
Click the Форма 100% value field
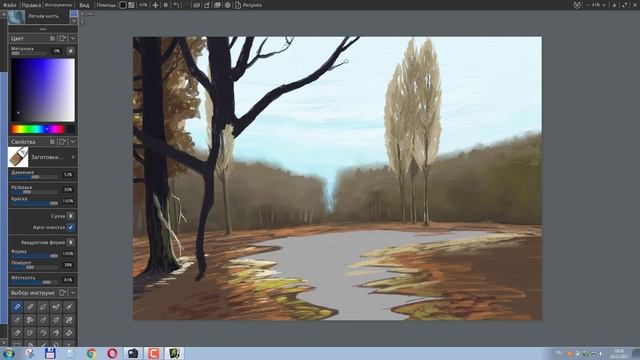[68, 253]
